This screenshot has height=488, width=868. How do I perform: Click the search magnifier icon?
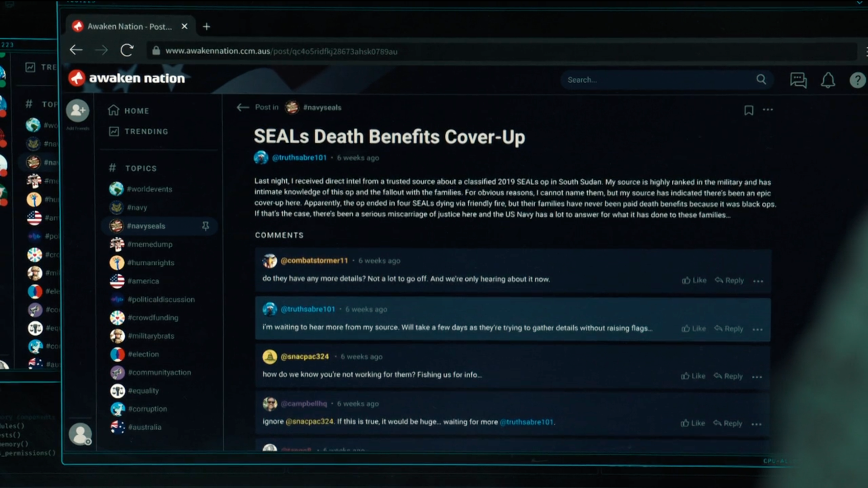click(x=761, y=80)
